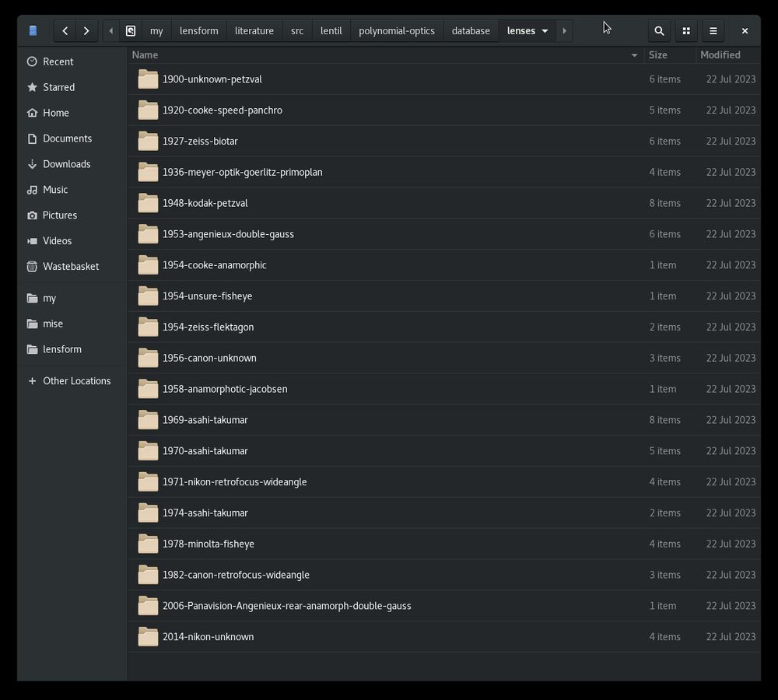The height and width of the screenshot is (700, 778).
Task: Select the 1954-cooke-anamorphic folder
Action: click(444, 265)
